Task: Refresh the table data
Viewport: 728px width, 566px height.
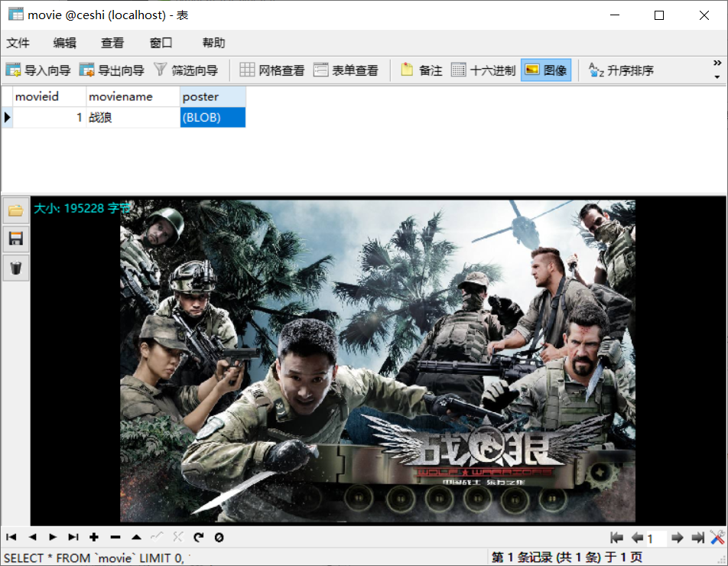Action: [x=199, y=537]
